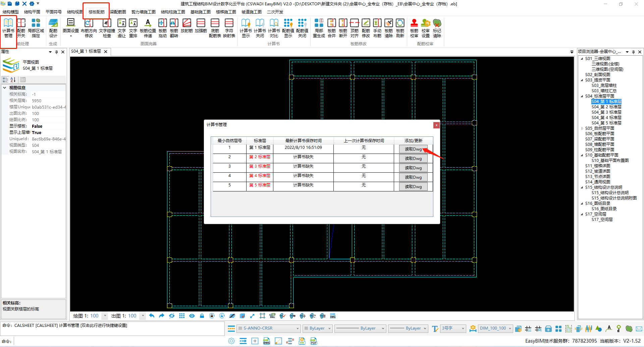Open the ByLayer color swatch dropdown

[x=317, y=328]
